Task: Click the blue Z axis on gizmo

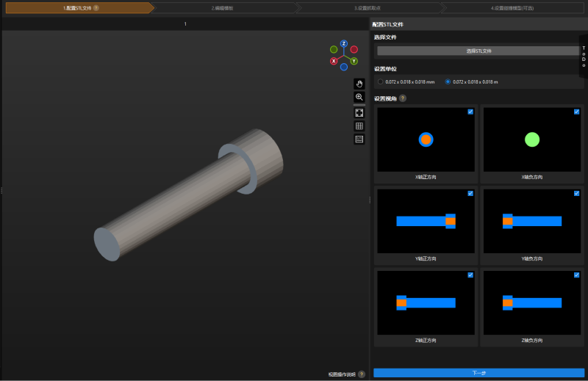Action: pos(343,44)
